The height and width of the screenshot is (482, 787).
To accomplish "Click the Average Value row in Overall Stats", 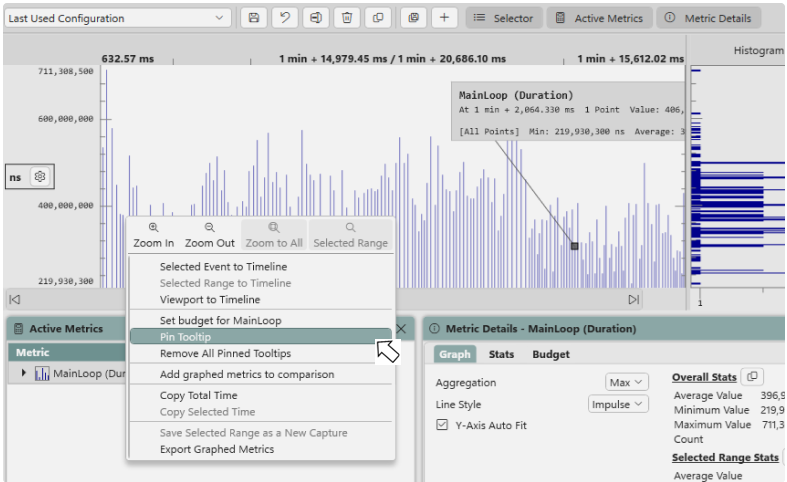I will coord(729,396).
